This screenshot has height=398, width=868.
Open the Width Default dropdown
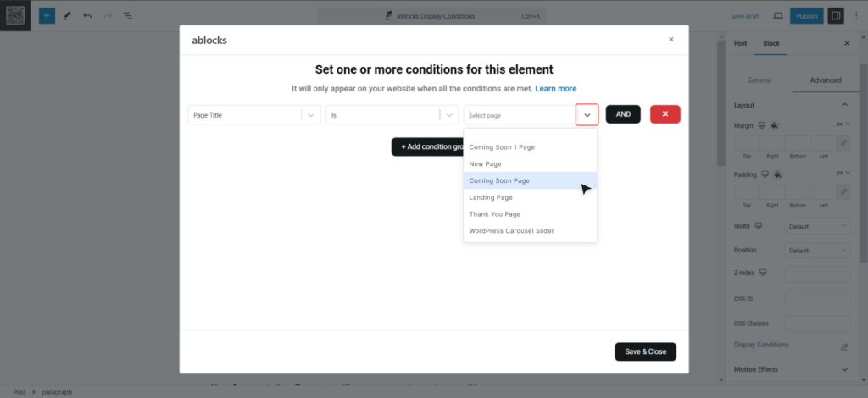818,226
